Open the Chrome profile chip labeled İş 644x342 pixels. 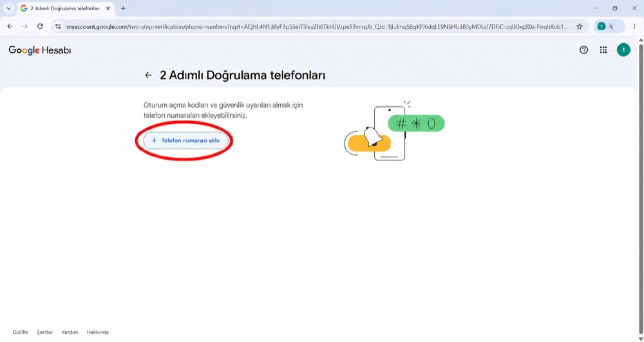coord(609,26)
